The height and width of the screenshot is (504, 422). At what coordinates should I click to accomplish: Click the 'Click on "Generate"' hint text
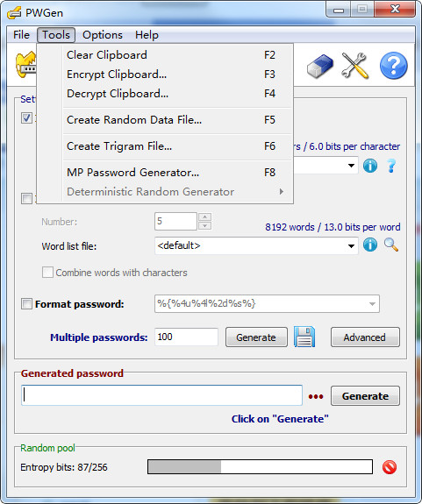coord(280,419)
